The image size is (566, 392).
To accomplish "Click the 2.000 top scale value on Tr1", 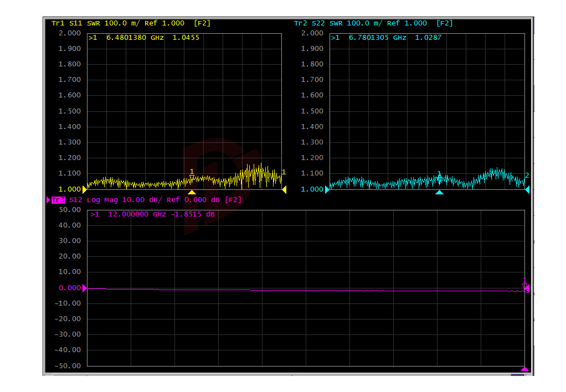I will (70, 33).
